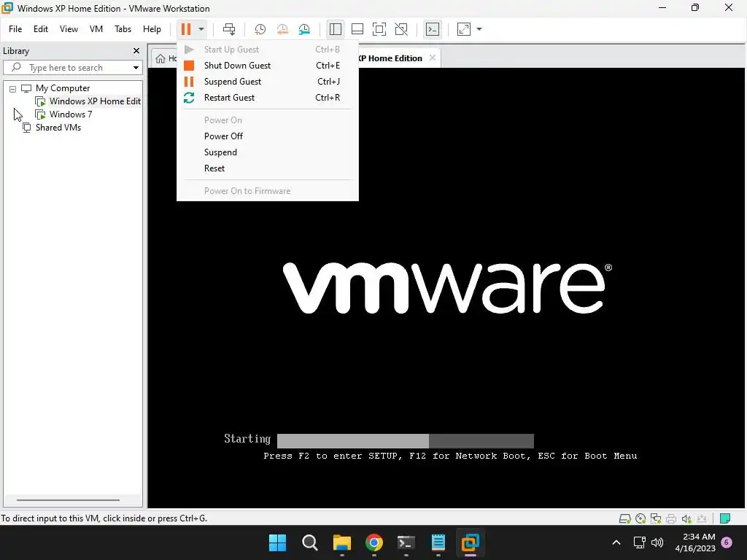Choose Shut Down Guest from menu
The height and width of the screenshot is (560, 747).
tap(267, 65)
